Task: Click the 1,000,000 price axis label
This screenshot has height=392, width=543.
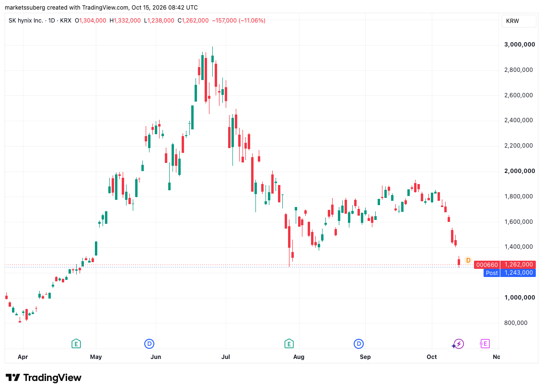Action: pyautogui.click(x=520, y=298)
